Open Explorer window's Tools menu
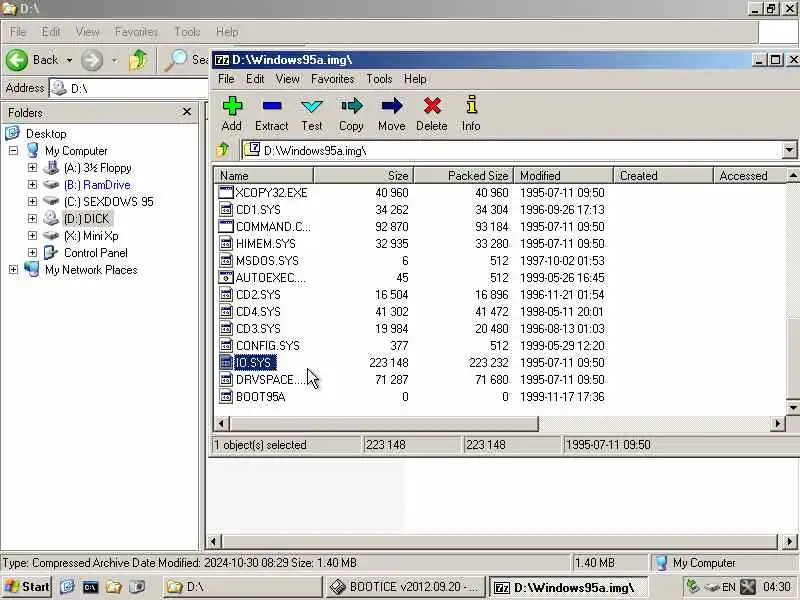This screenshot has height=600, width=800. [x=187, y=32]
